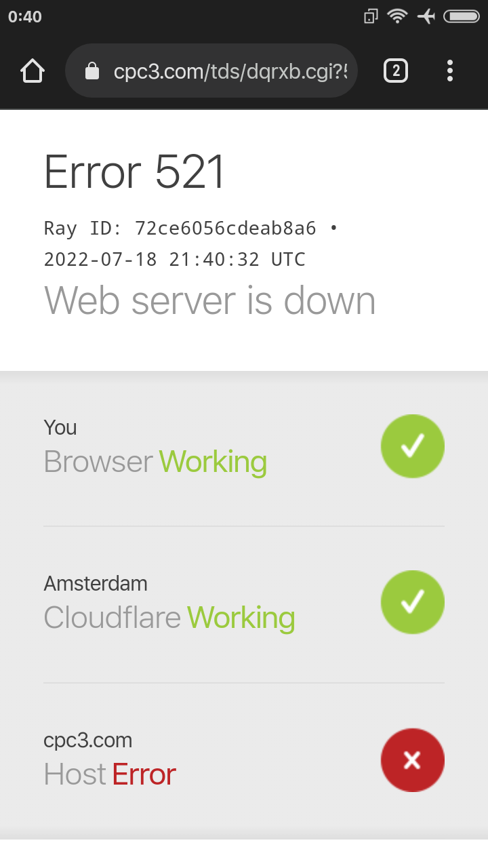Viewport: 488px width, 868px height.
Task: Open the tab switcher showing 2 tabs
Action: [x=396, y=71]
